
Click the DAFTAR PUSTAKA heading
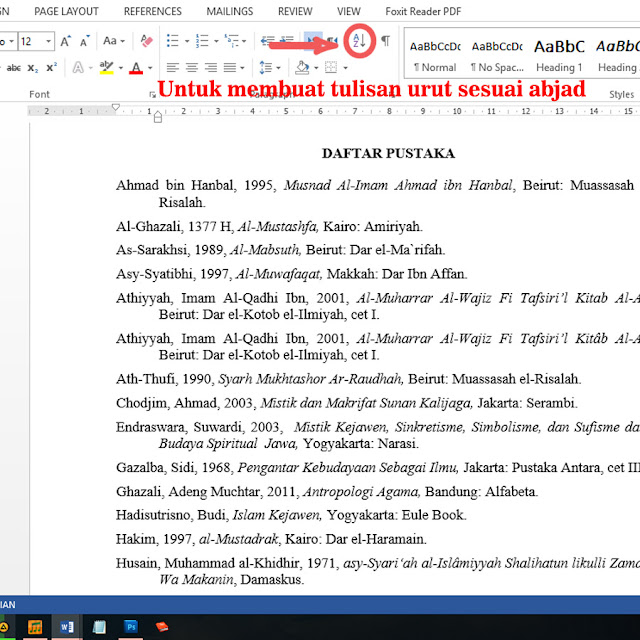[x=388, y=153]
